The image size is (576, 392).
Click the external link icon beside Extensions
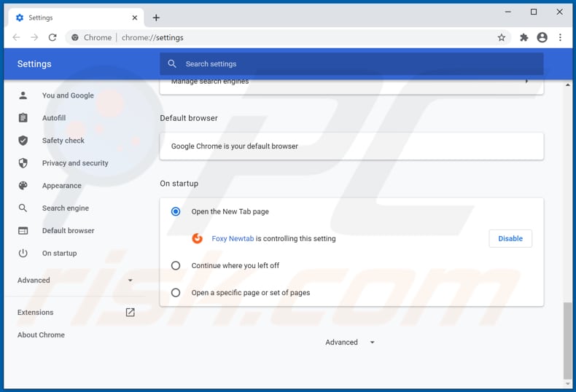(x=130, y=313)
